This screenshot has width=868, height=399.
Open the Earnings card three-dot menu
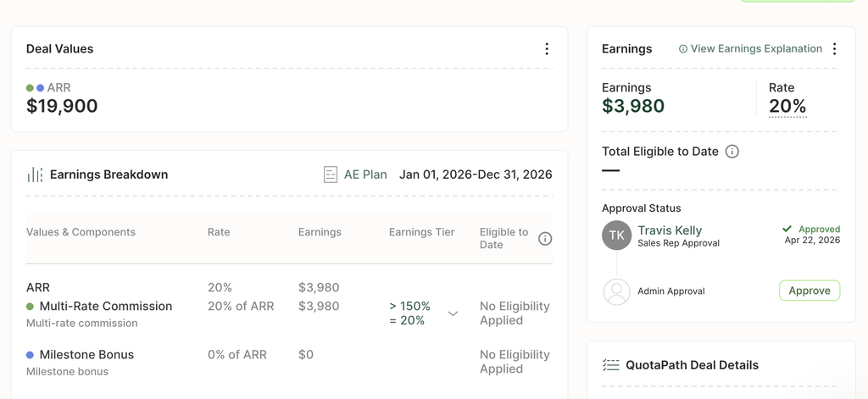click(x=834, y=48)
